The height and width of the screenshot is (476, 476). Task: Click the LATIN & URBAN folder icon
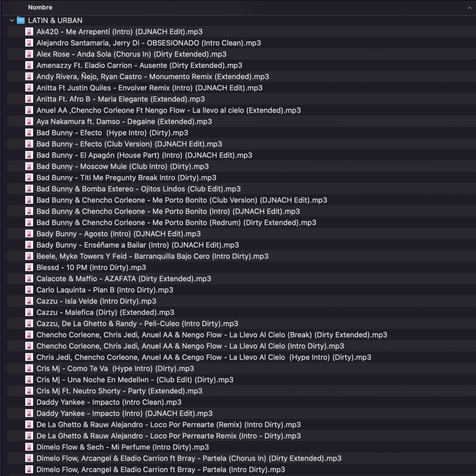click(21, 20)
